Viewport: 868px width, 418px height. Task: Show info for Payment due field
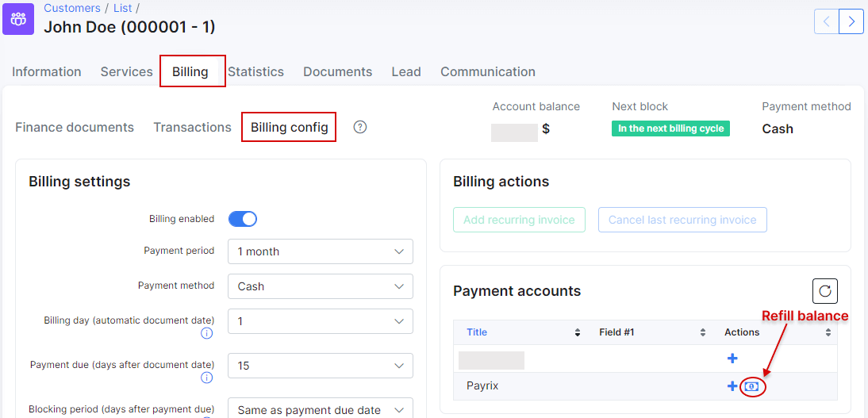[207, 378]
